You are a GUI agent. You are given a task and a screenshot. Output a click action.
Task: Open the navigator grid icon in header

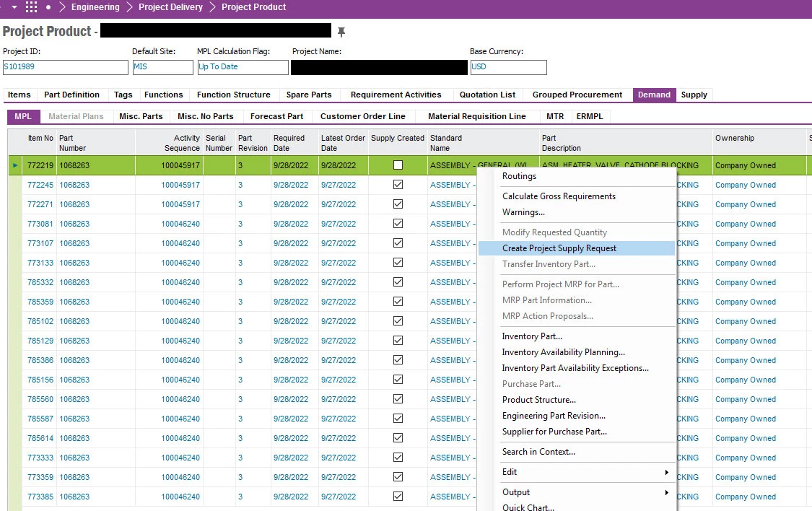(31, 7)
